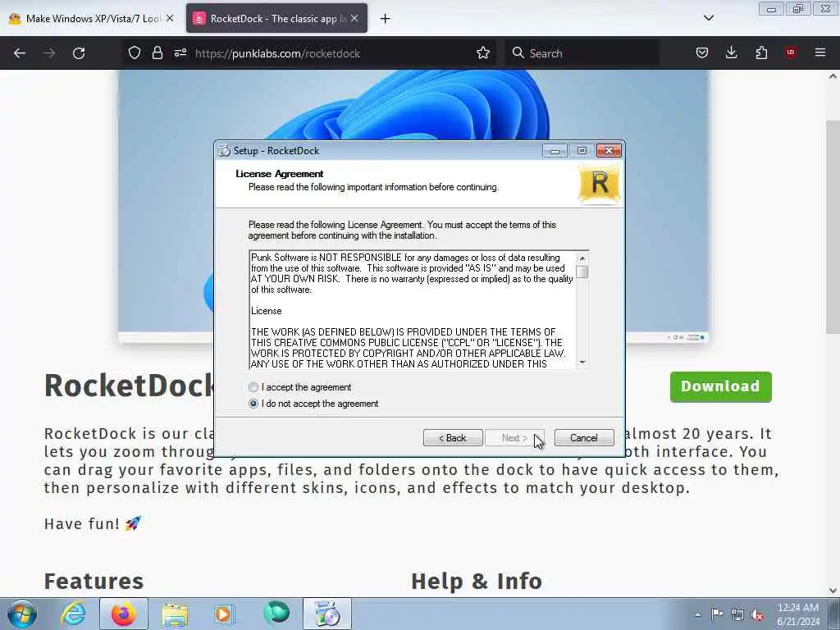Launch Internet Explorer from the taskbar
Screen dimensions: 840x630
(72, 614)
